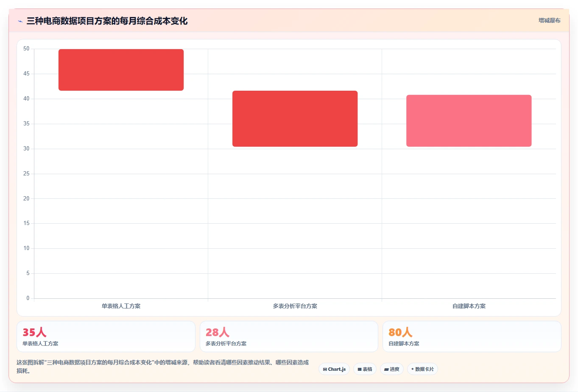This screenshot has height=392, width=578.
Task: Open the 80人 自建脚本方案 card
Action: pos(472,336)
